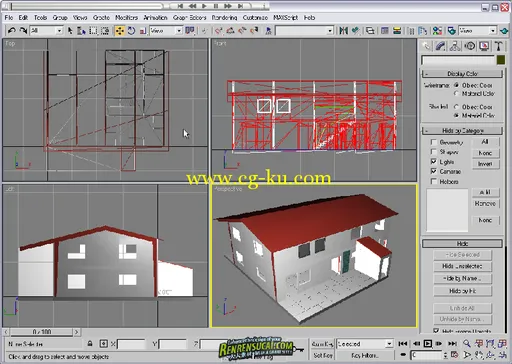Open Schematic View from toolbar
This screenshot has width=512, height=364.
point(397,31)
